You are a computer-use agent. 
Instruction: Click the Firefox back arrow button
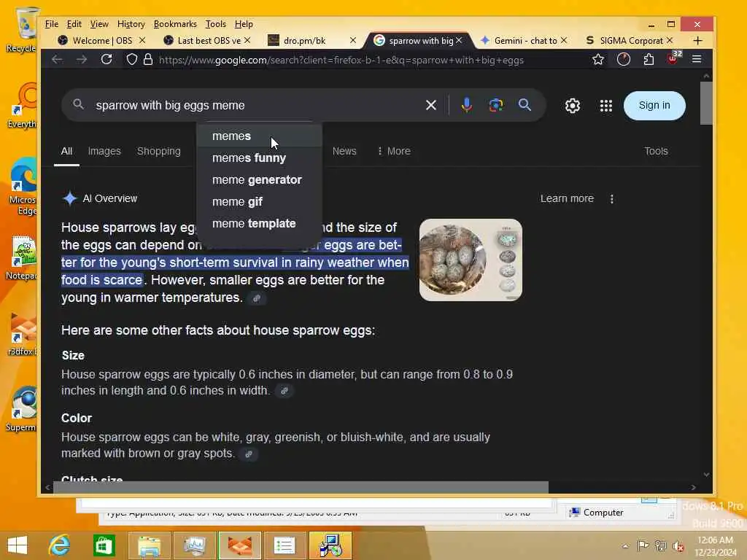tap(57, 60)
